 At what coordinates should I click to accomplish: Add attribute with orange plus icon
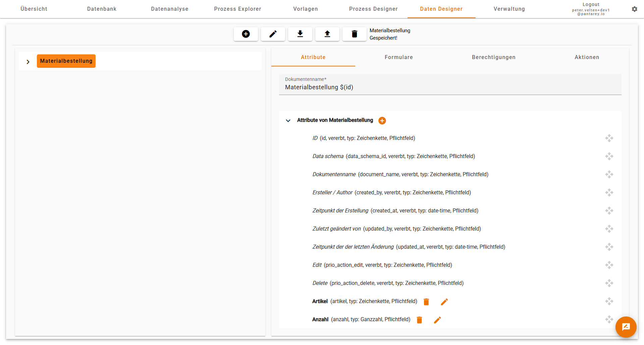[382, 120]
